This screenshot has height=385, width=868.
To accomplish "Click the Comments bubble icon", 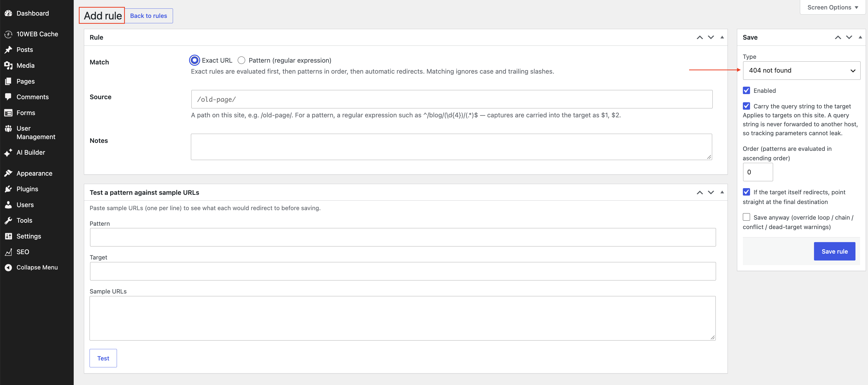I will (8, 97).
